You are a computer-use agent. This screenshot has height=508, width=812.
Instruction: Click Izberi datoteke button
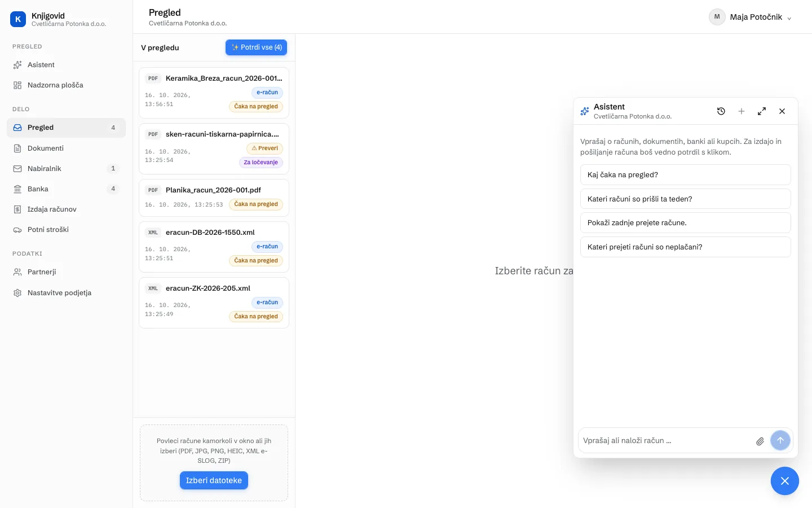pos(214,480)
